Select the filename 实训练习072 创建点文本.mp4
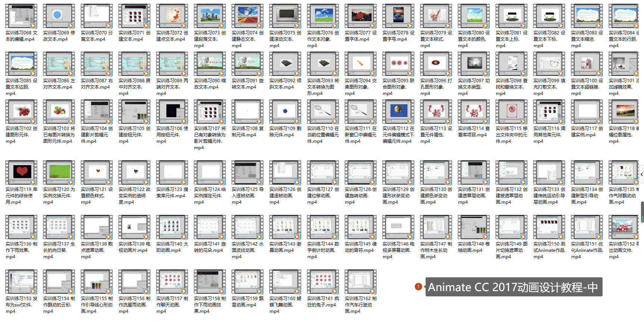This screenshot has height=324, width=644. coord(172,36)
